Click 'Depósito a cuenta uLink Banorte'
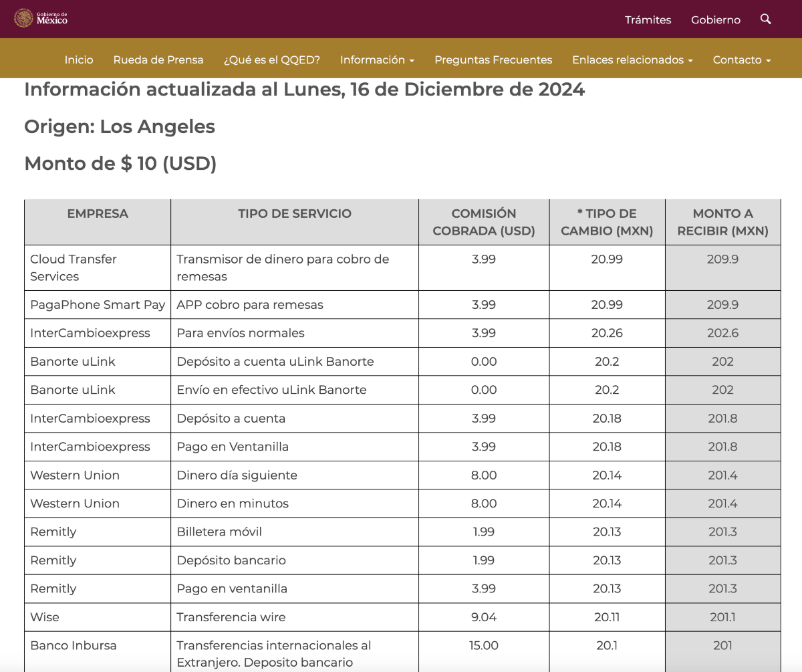The image size is (802, 672). tap(295, 362)
